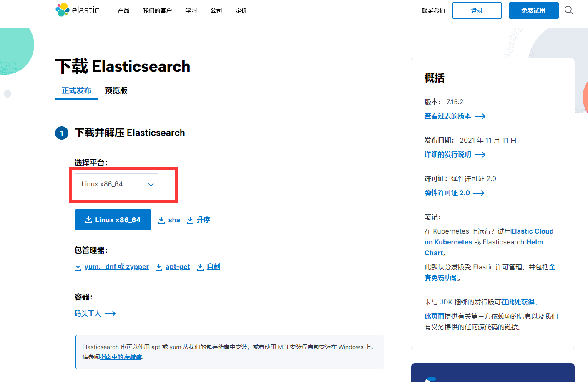
Task: Open the Linux x86_64 platform dropdown
Action: coord(116,184)
